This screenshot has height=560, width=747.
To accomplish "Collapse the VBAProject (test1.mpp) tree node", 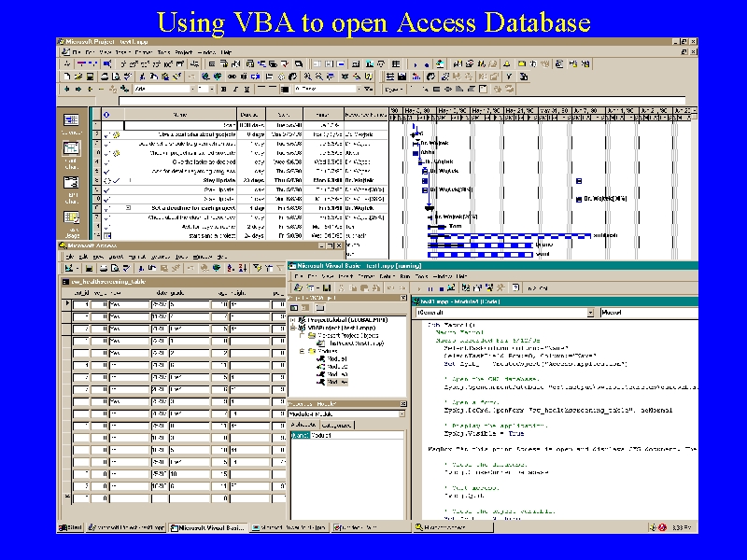I will coord(293,328).
